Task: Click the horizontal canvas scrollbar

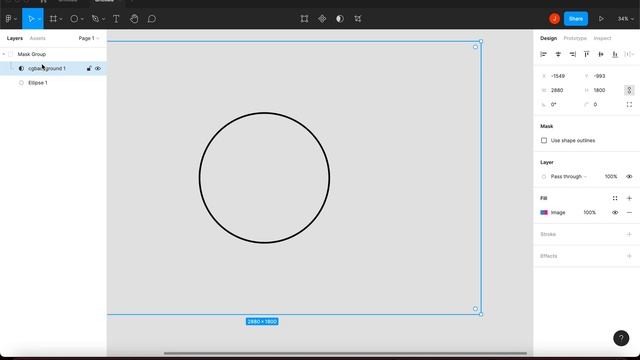Action: [x=345, y=353]
